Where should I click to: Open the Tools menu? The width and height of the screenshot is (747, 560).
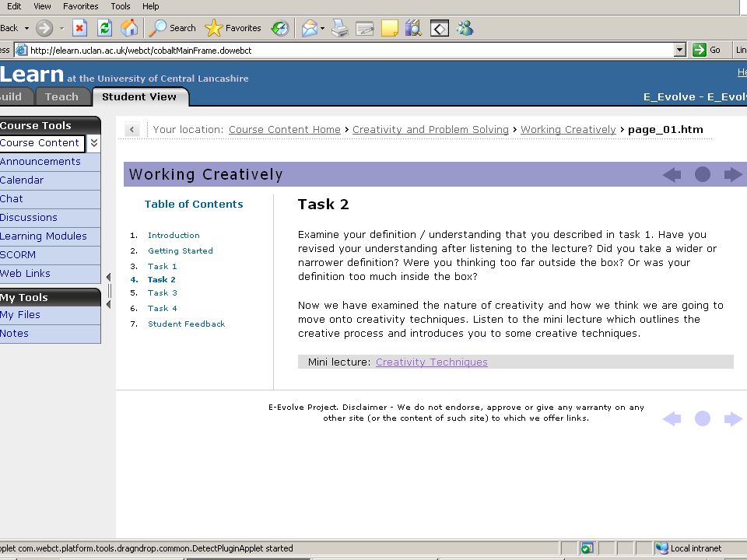(x=121, y=6)
